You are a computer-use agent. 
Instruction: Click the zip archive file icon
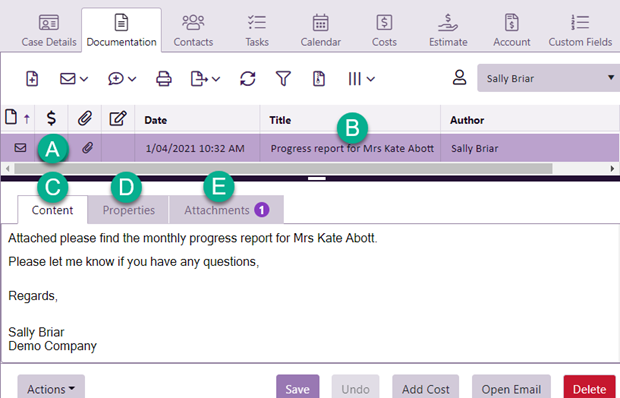click(319, 79)
